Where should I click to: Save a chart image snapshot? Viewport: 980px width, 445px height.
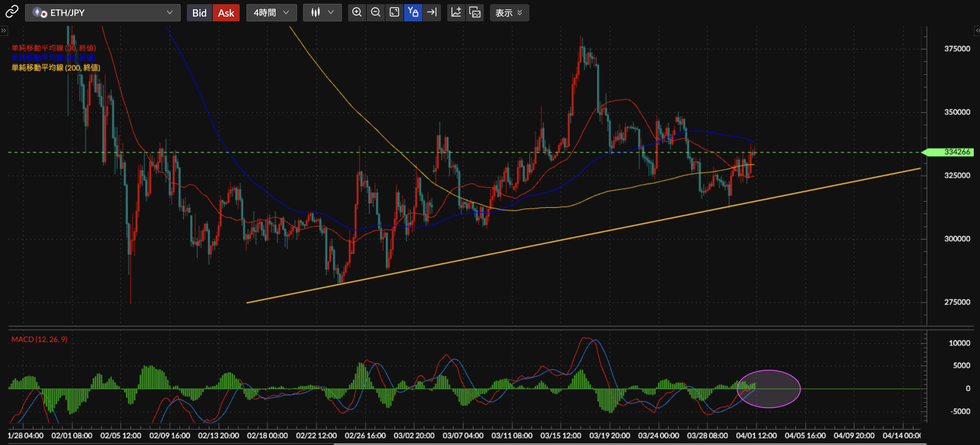[x=475, y=12]
